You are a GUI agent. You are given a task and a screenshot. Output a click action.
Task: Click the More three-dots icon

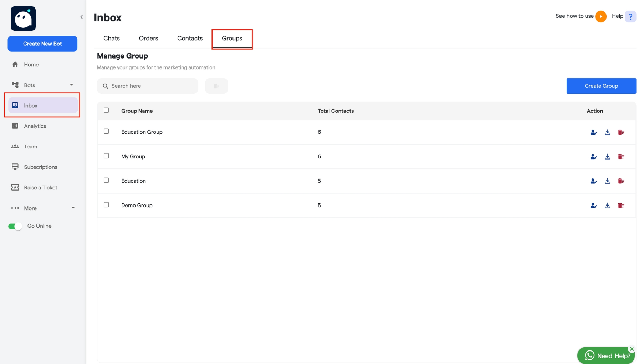pos(15,208)
